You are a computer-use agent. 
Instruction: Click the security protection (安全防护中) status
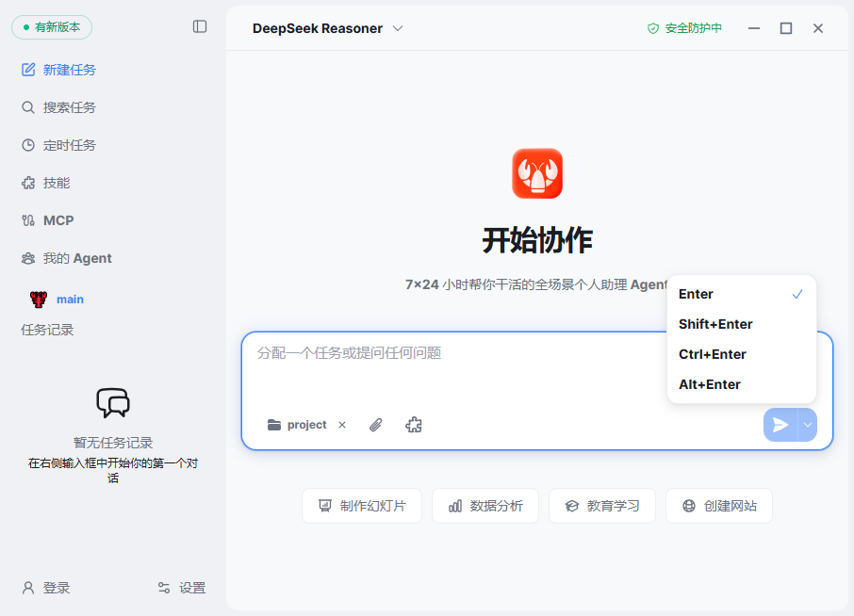point(684,28)
